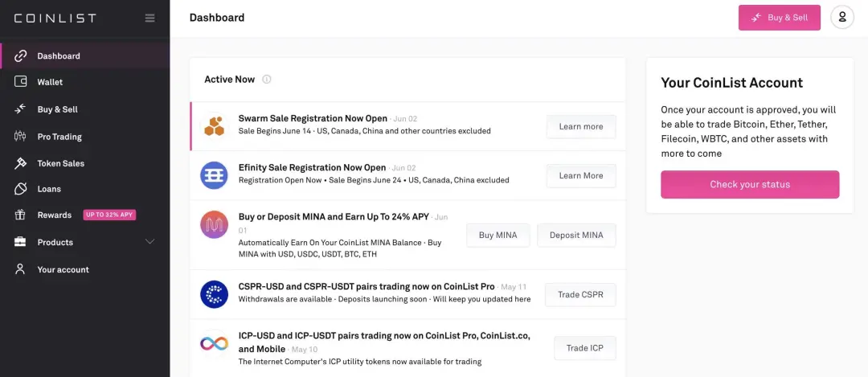
Task: Click the MINA token logo
Action: click(214, 224)
